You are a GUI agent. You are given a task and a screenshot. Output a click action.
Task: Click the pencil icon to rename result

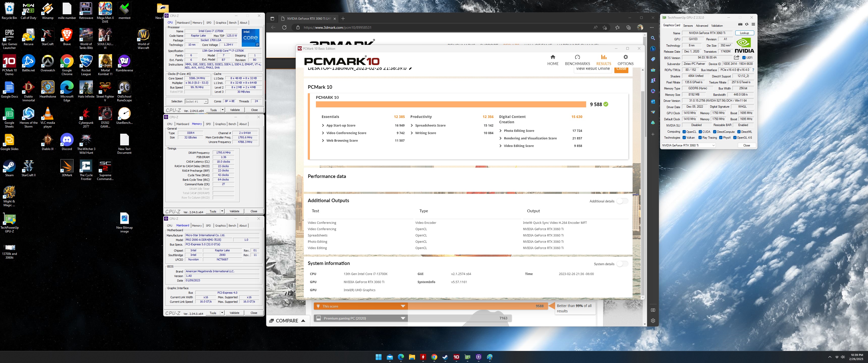[x=411, y=68]
